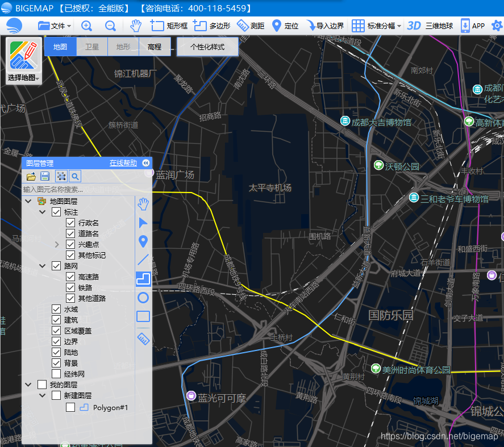
Task: Click the 美洲时尚体育公园 map marker
Action: pos(376,368)
